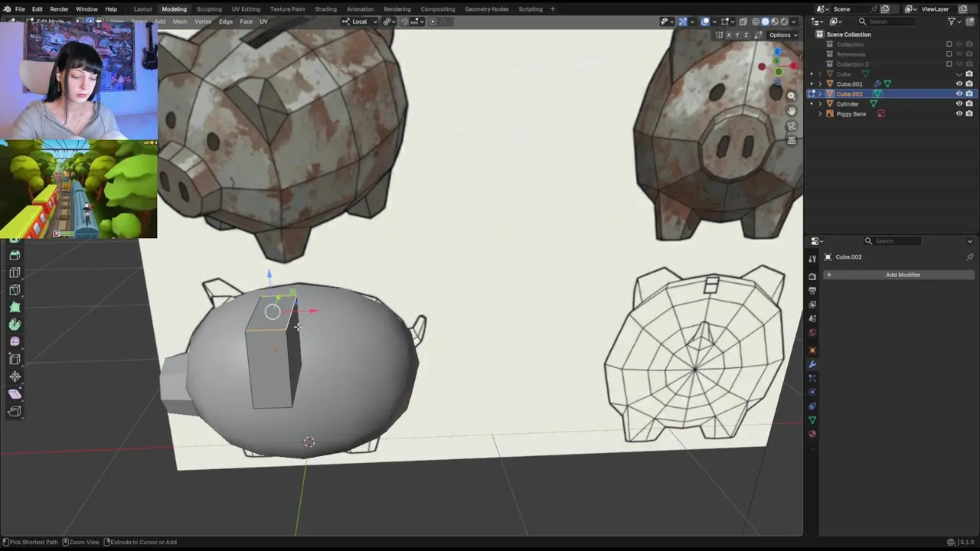Select the Loop Cut tool

click(15, 272)
